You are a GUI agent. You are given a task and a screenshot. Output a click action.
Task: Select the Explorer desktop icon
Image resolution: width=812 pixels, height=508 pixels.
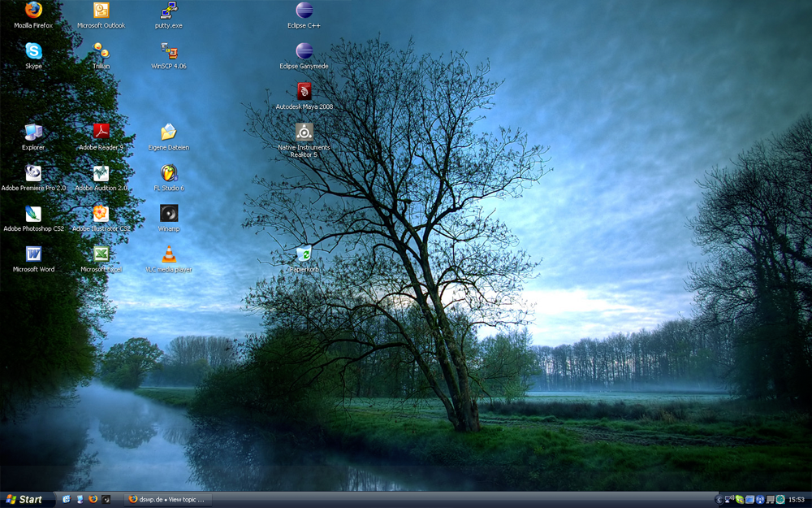click(x=33, y=137)
